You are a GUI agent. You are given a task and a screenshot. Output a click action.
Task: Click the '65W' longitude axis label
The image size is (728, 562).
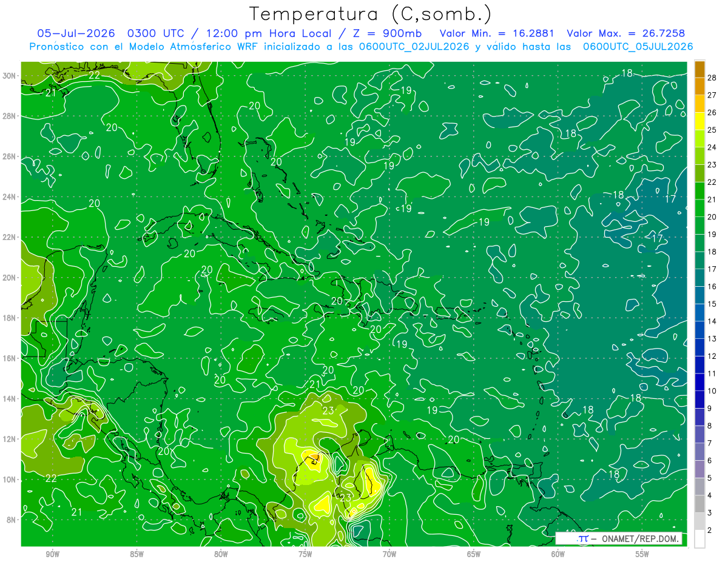pos(474,554)
